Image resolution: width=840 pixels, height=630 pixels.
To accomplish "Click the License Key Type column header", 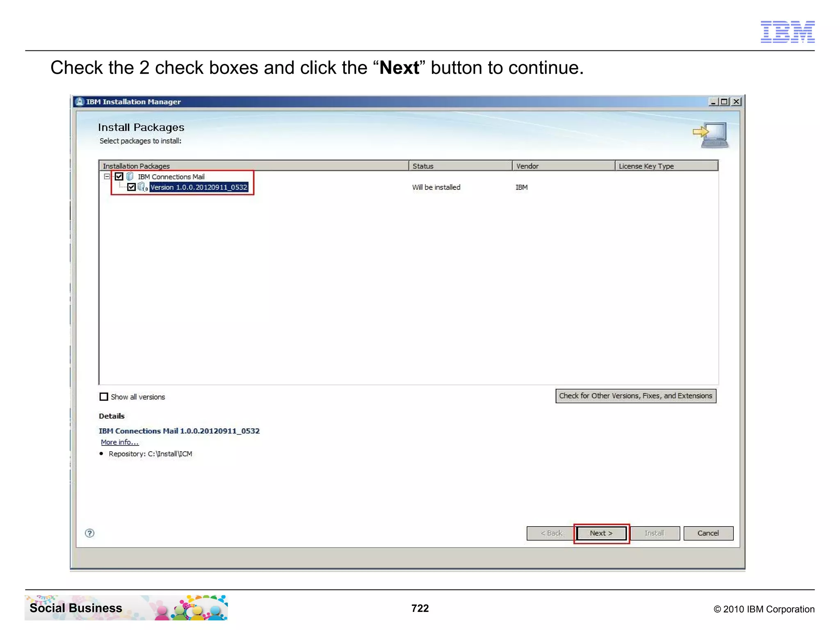I will point(667,166).
